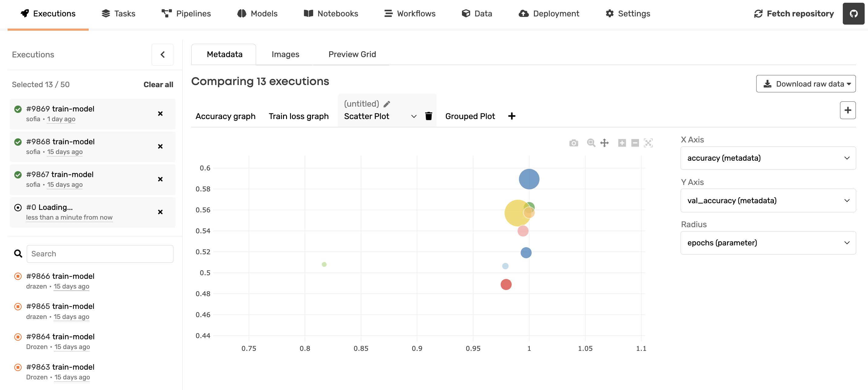Select execution #9866 train-model
The height and width of the screenshot is (390, 868).
pos(60,276)
